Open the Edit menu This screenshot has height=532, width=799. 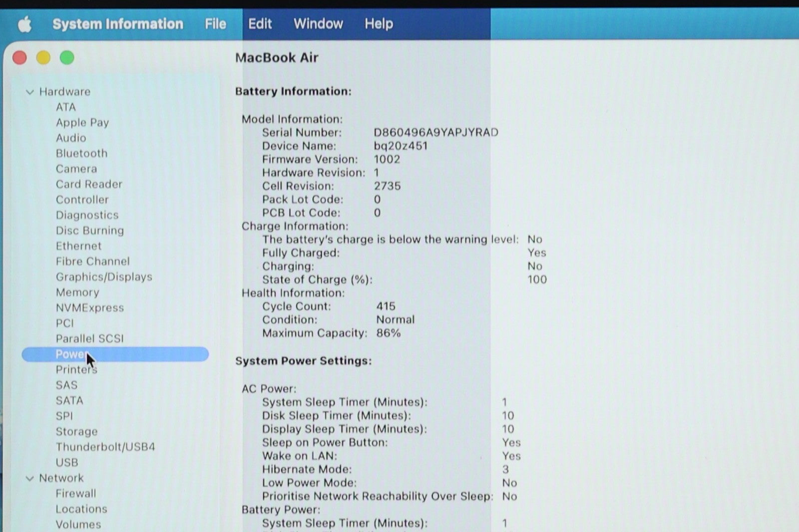pos(260,24)
